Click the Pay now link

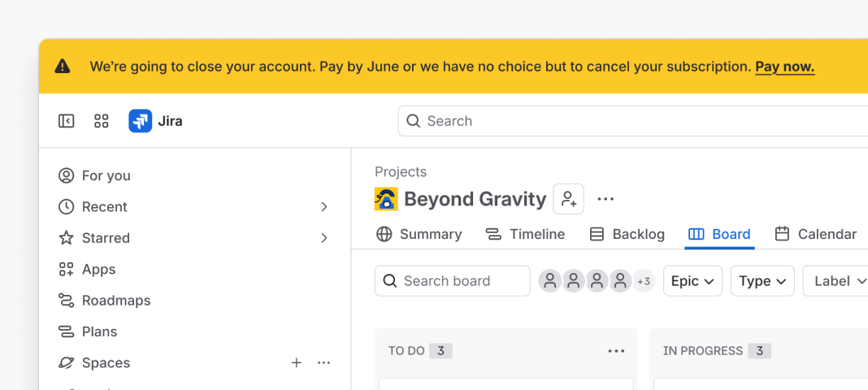coord(785,67)
